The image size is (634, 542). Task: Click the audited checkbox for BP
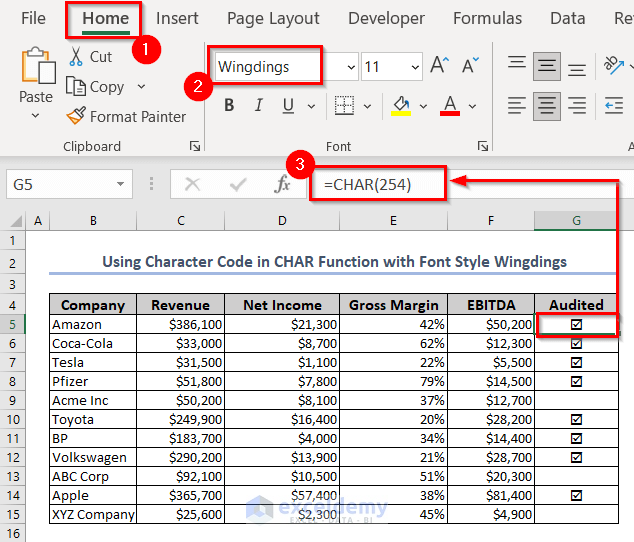pos(576,438)
